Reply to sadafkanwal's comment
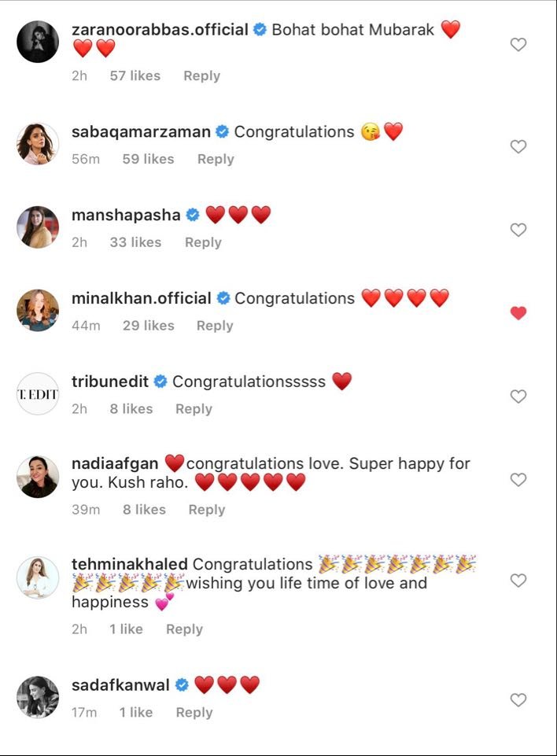This screenshot has height=756, width=557. tap(194, 713)
